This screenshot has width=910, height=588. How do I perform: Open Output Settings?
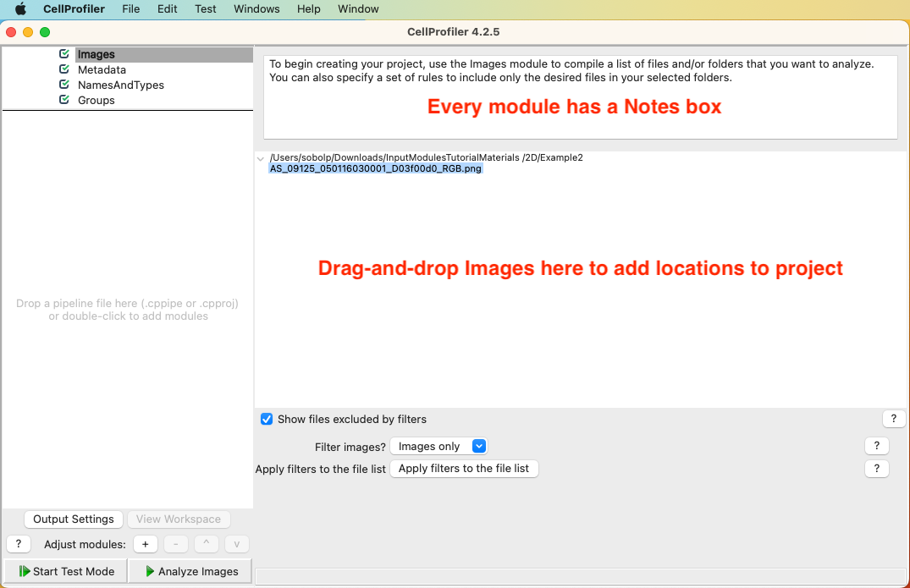pos(74,519)
